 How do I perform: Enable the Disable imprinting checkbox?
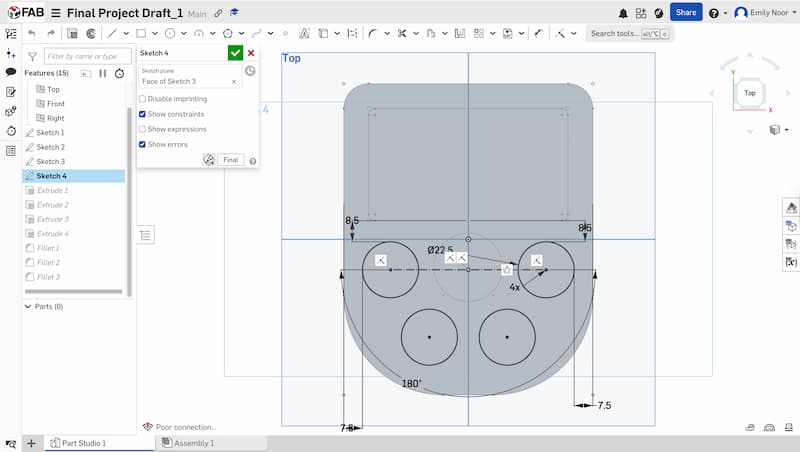coord(142,99)
